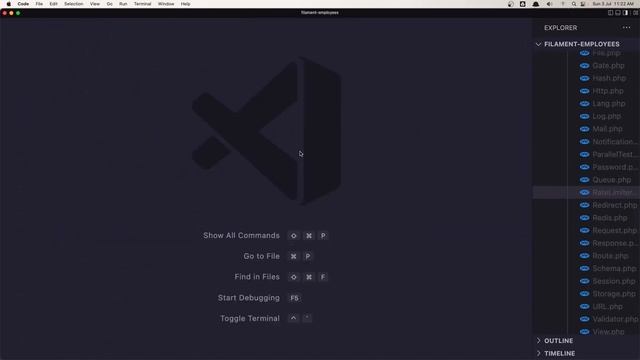
Task: Open the Help menu
Action: click(x=185, y=4)
